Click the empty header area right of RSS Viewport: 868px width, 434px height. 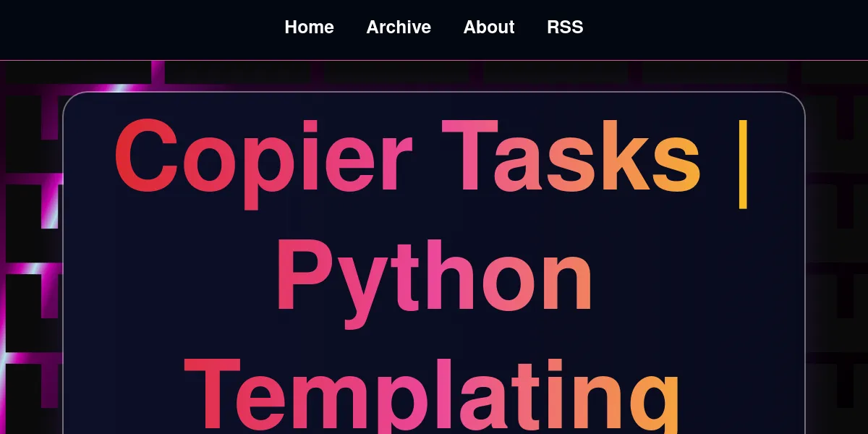tap(723, 29)
